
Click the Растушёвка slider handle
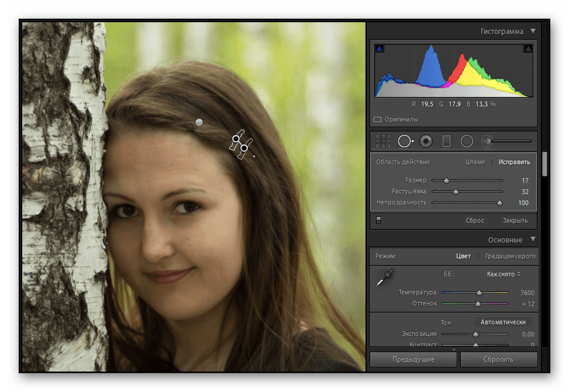tap(456, 192)
